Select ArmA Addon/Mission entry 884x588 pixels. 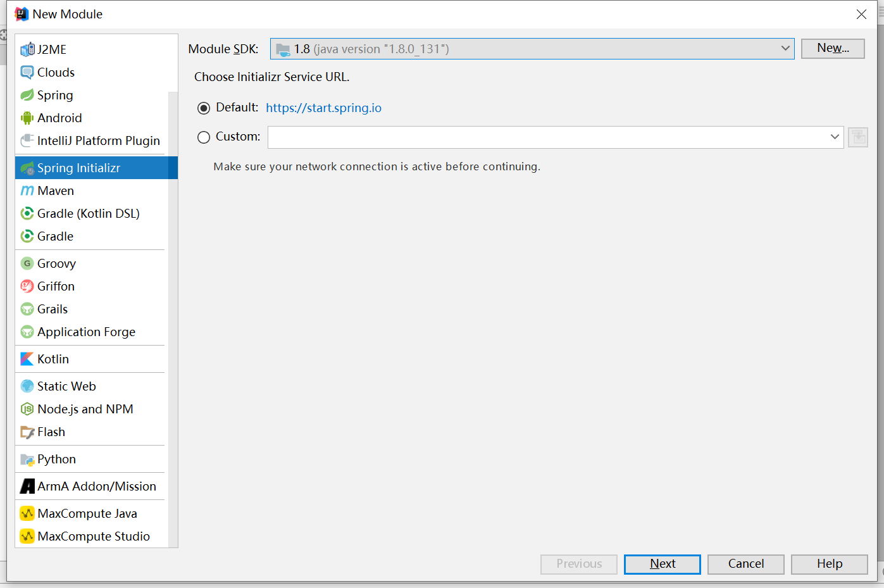coord(92,486)
